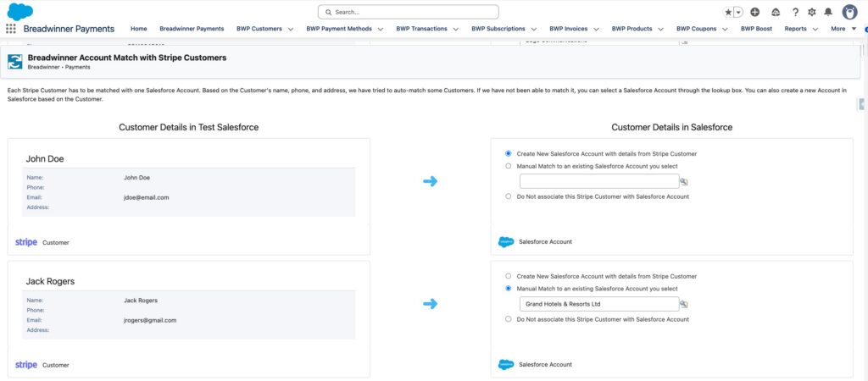This screenshot has height=381, width=868.
Task: Open the Reports tab
Action: 795,29
